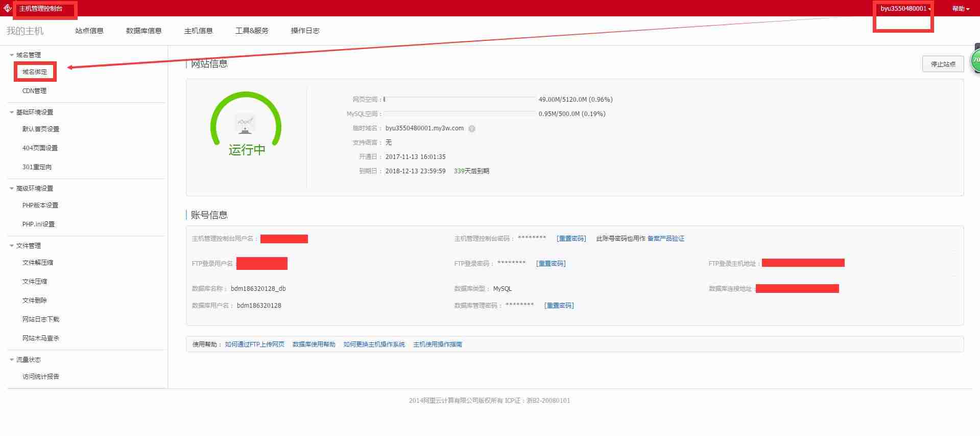Open the 帮助 dropdown menu
This screenshot has height=436, width=980.
point(961,9)
